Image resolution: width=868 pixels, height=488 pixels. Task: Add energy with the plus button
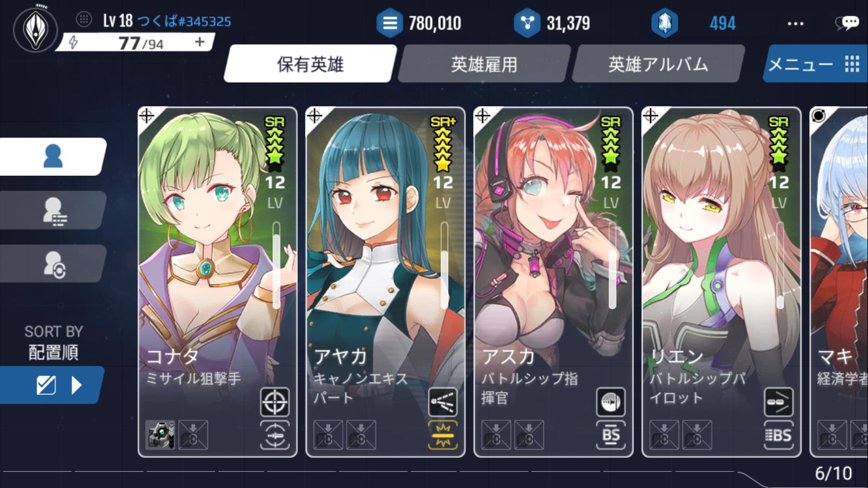(200, 42)
